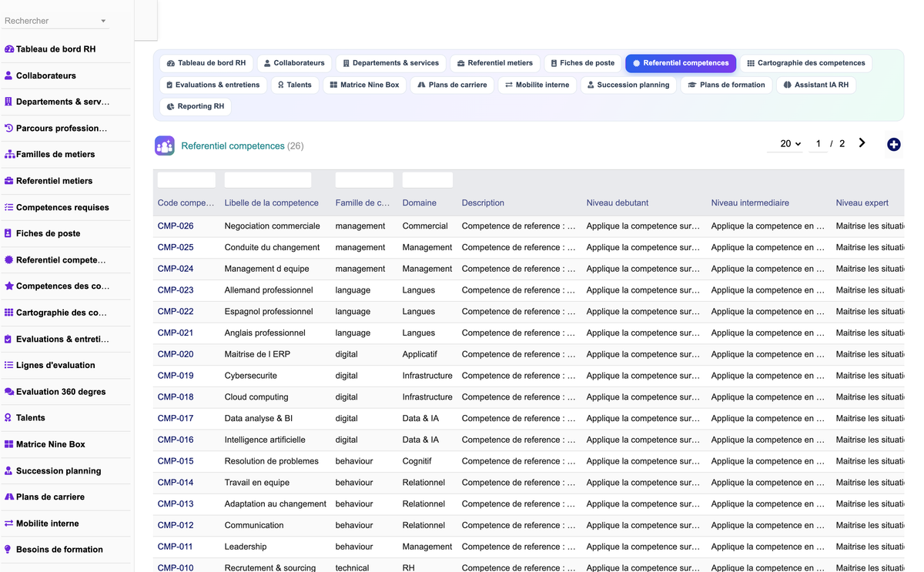Open the Plans de carriere top tab

(452, 85)
